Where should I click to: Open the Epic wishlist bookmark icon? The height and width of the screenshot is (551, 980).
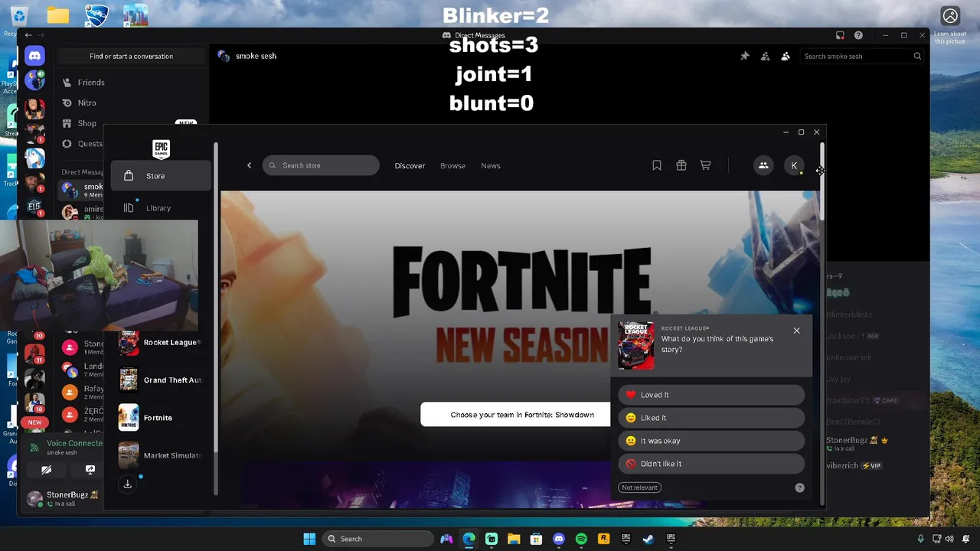pyautogui.click(x=657, y=165)
